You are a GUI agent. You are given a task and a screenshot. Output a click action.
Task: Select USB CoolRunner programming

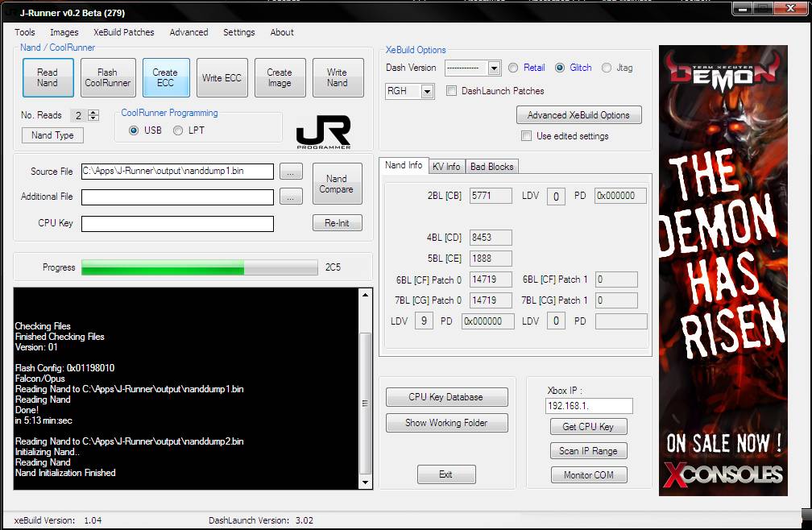134,130
